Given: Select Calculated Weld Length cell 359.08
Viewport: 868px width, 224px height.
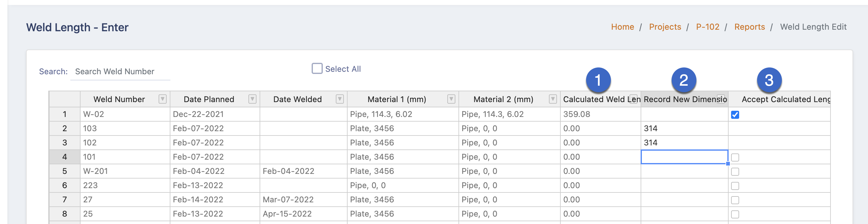Looking at the screenshot, I should [x=600, y=114].
